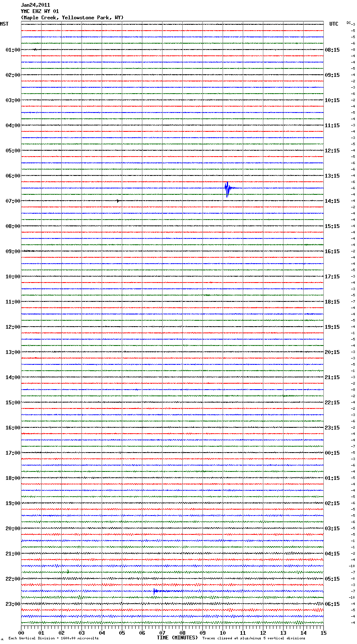The image size is (357, 644).
Task: Click the 22:15 UTC time label
Action: 332,403
